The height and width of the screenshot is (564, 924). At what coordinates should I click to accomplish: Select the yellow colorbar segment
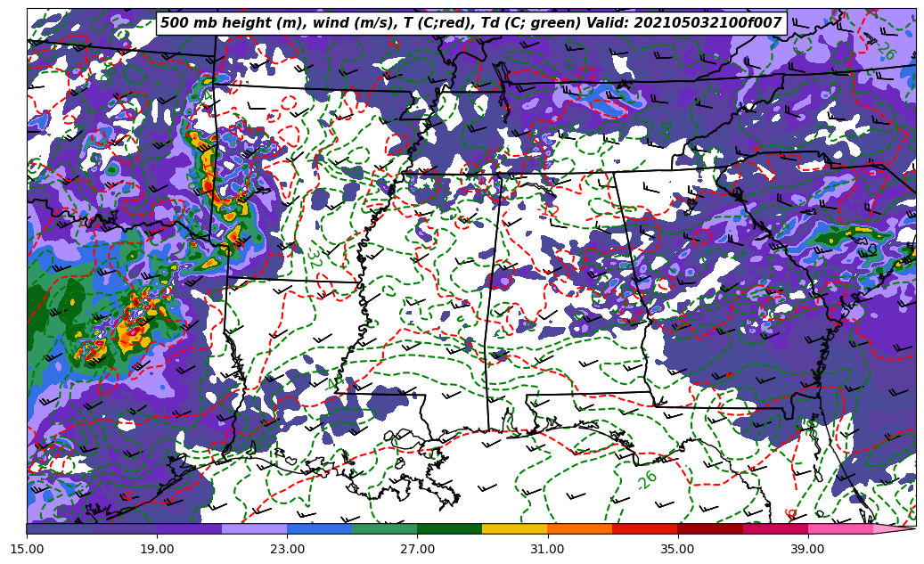[x=514, y=528]
